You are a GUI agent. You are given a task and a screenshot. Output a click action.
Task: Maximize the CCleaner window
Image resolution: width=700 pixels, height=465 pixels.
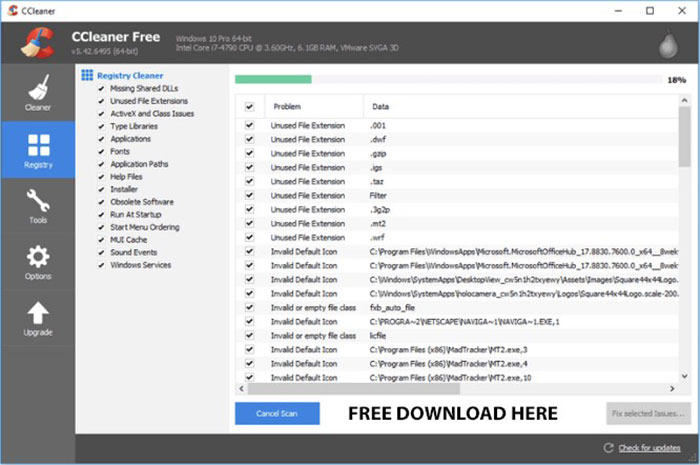click(x=650, y=10)
